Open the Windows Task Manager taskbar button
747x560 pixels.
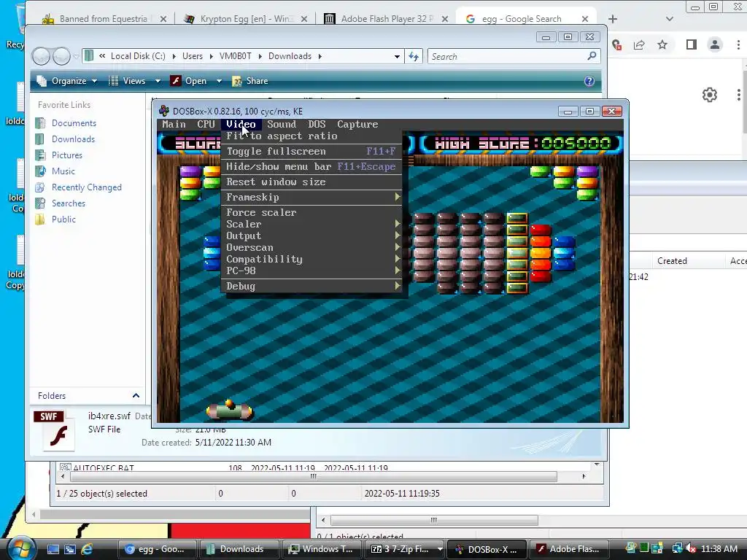click(322, 549)
